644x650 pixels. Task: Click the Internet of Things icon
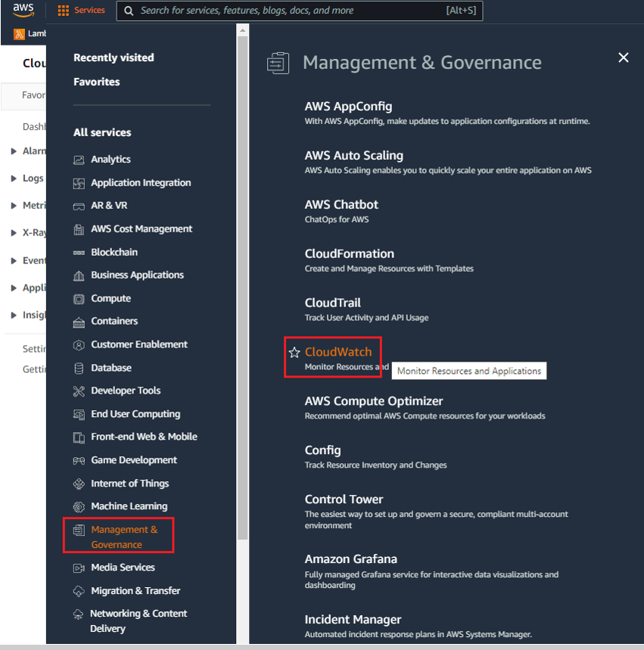tap(79, 484)
